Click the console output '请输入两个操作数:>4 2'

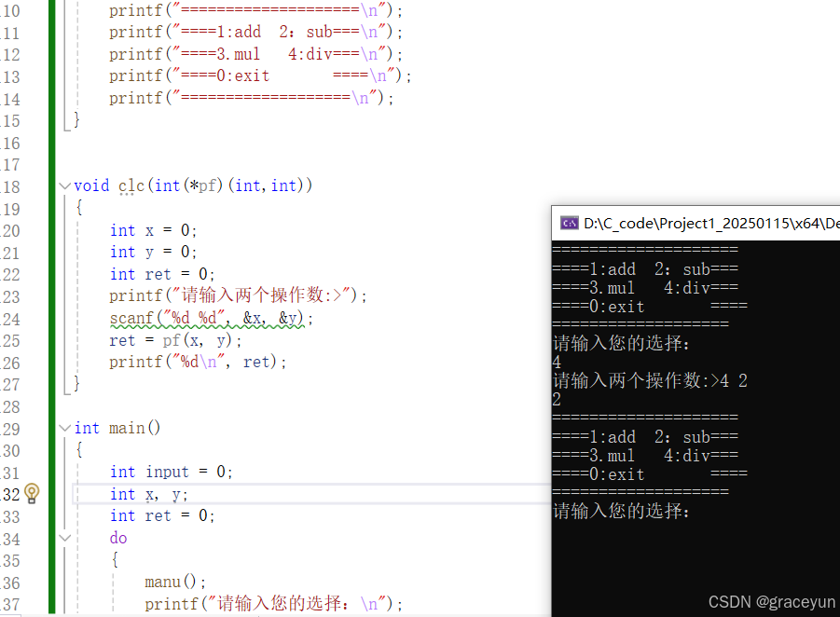(x=650, y=381)
